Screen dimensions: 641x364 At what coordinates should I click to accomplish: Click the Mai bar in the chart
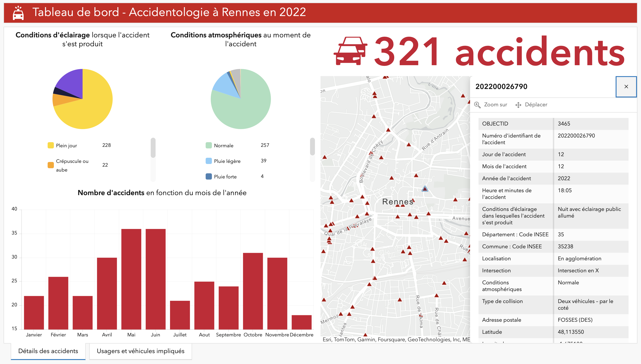131,279
